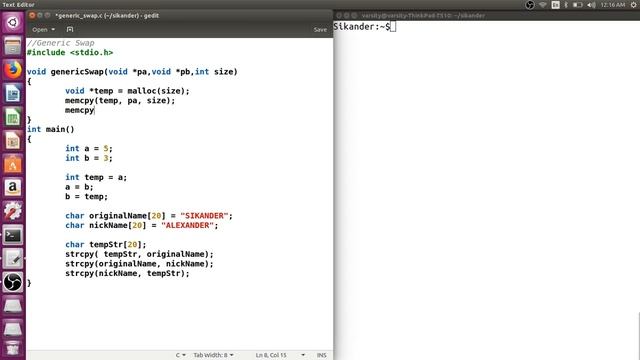
Task: Click the Sikander terminal prompt line
Action: point(364,27)
